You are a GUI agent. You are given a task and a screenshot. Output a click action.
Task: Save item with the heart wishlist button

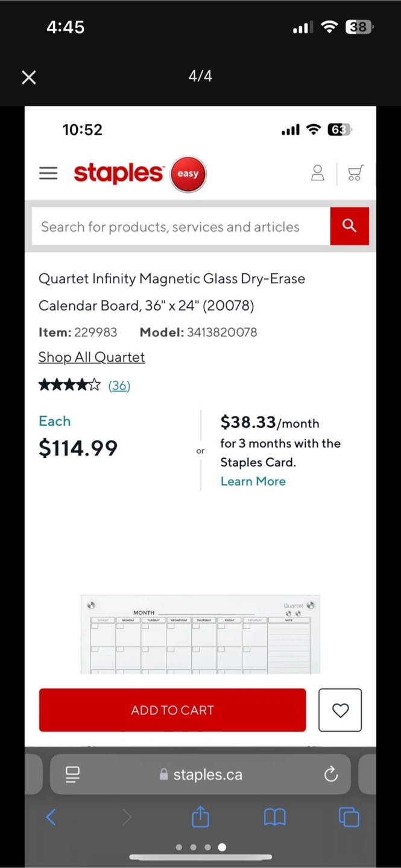tap(339, 709)
